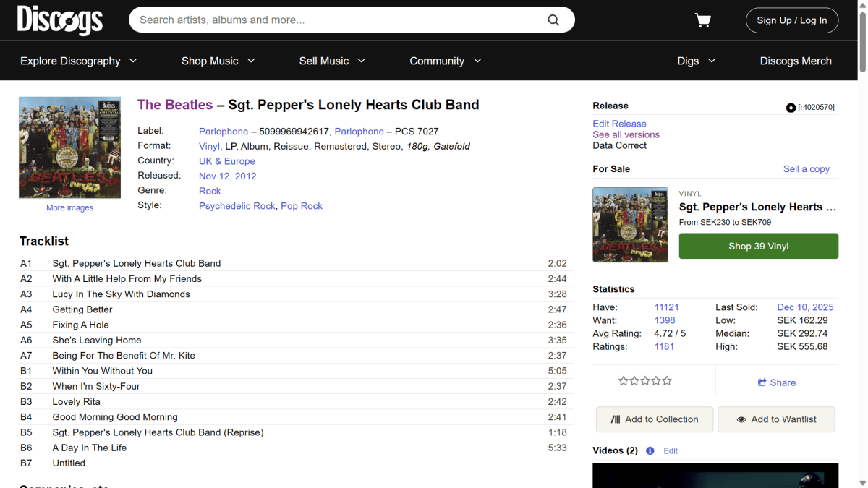The height and width of the screenshot is (488, 868).
Task: Open the For Sale album thumbnail
Action: click(x=631, y=225)
